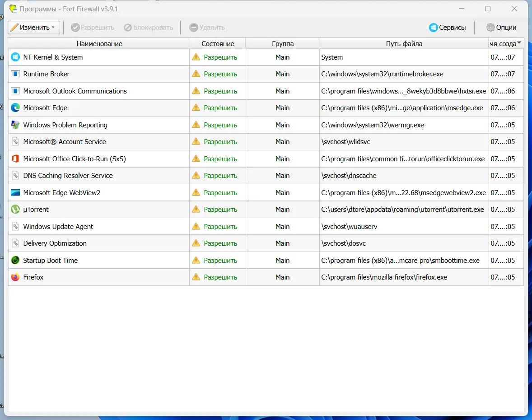This screenshot has height=420, width=532.
Task: Click the Microsoft Edge WebView2 icon
Action: pyautogui.click(x=15, y=193)
